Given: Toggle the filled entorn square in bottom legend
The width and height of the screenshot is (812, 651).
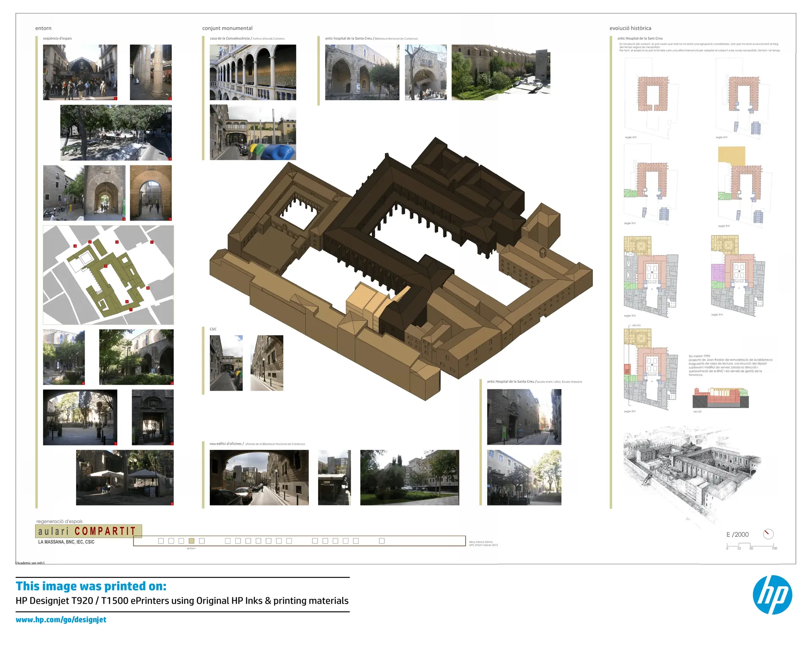Looking at the screenshot, I should pos(191,541).
